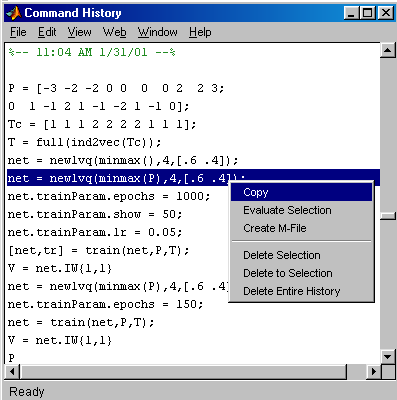This screenshot has width=397, height=400.
Task: Click the horizontal scrollbar left arrow
Action: (13, 371)
